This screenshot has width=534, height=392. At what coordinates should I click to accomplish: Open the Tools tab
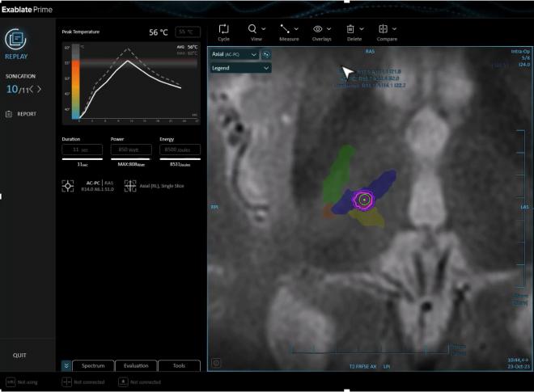[x=179, y=366]
